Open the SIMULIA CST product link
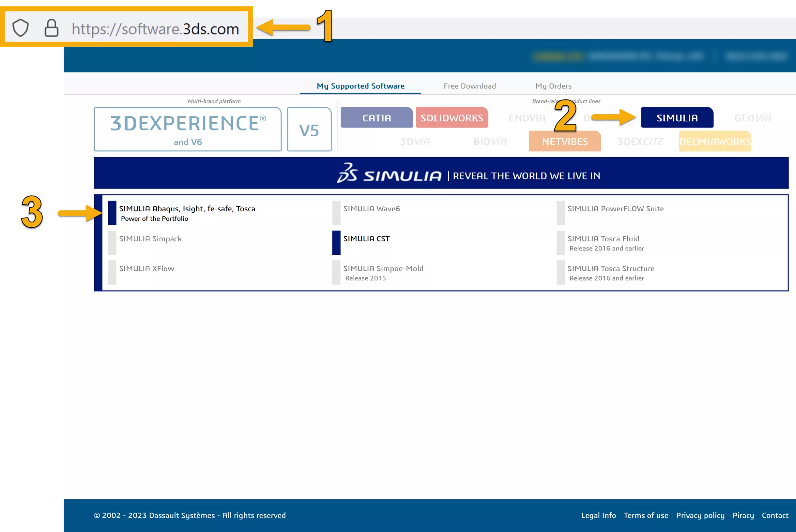The image size is (796, 532). point(366,239)
